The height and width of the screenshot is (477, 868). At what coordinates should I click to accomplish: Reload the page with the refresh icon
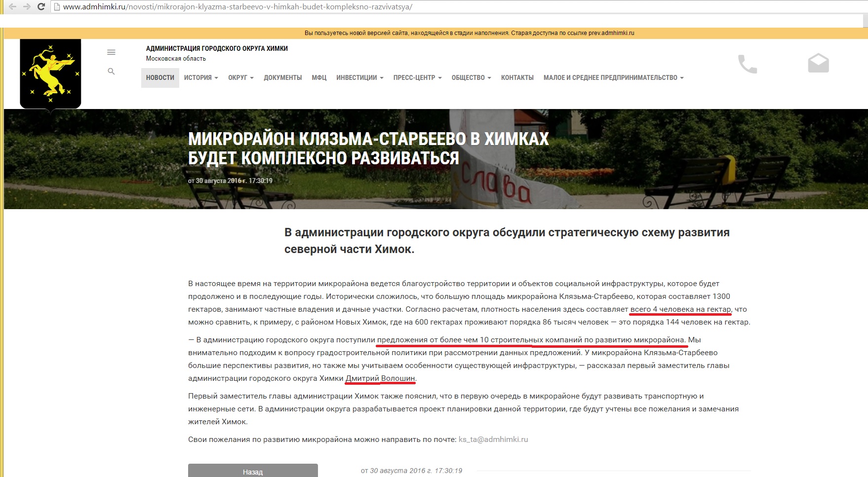tap(41, 7)
